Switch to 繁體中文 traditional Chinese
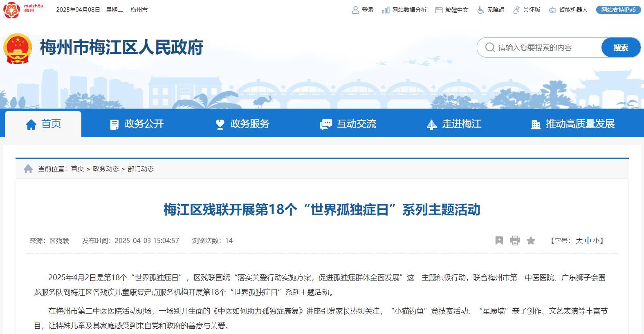 pos(451,10)
